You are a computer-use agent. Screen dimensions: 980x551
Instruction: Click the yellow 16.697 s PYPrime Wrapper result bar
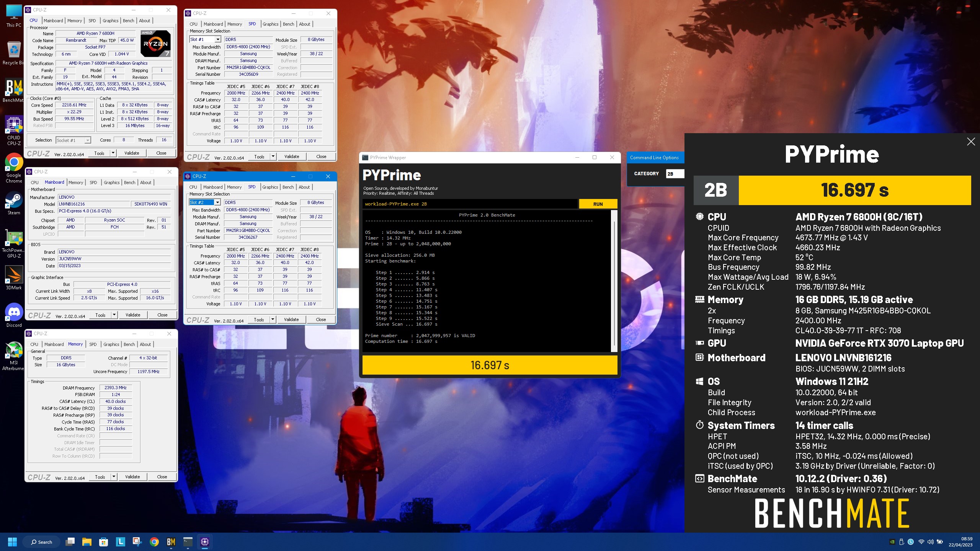point(490,365)
